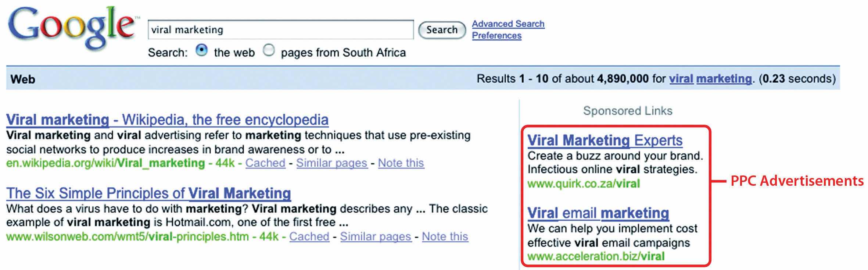This screenshot has height=270, width=868.
Task: Open Similar pages for Wikipedia result
Action: 331,163
